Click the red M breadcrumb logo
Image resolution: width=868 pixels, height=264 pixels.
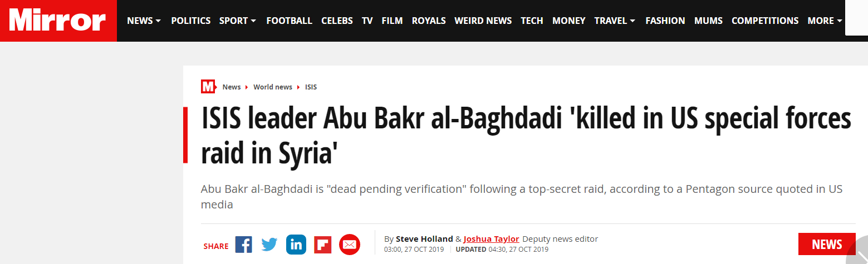coord(208,87)
